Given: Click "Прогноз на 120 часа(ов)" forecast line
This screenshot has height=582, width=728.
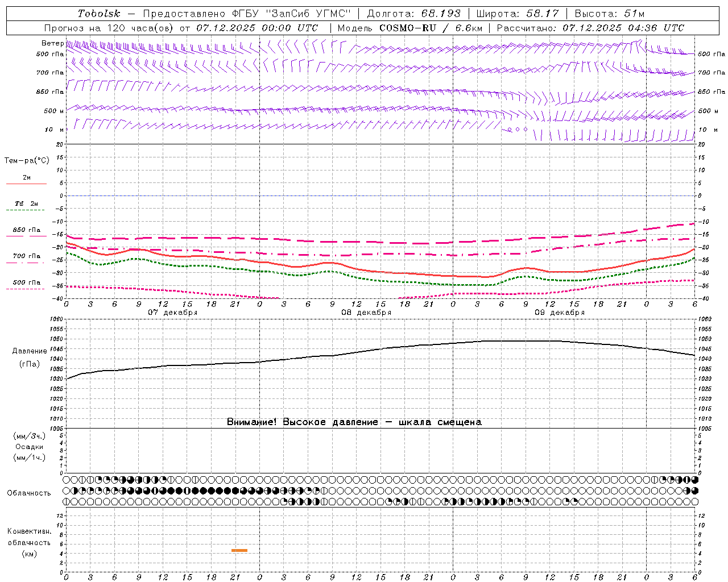Looking at the screenshot, I should 109,28.
